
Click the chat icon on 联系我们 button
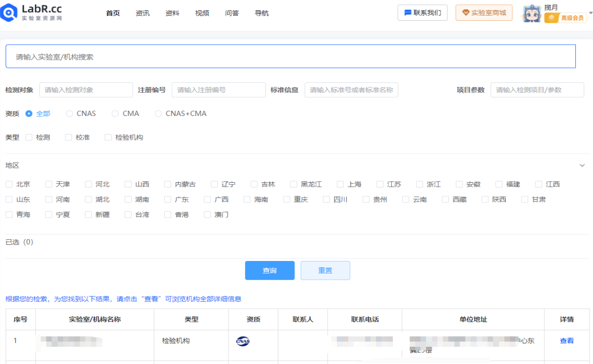(408, 12)
